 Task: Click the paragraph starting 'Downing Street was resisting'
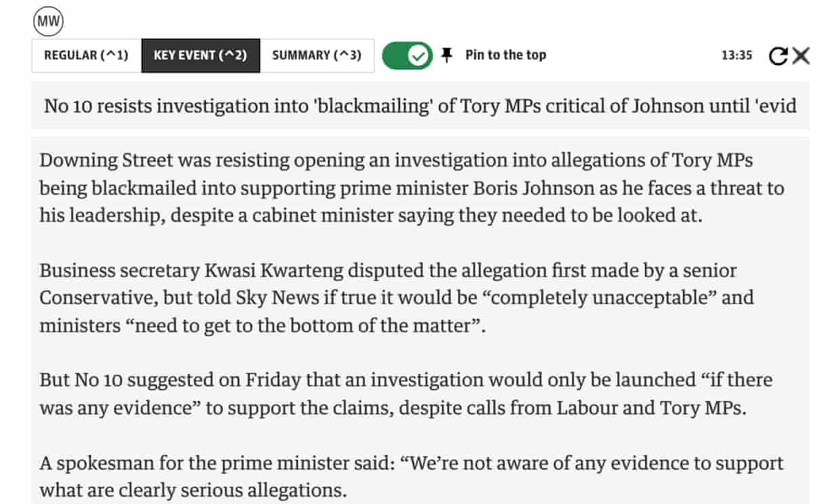pos(411,188)
